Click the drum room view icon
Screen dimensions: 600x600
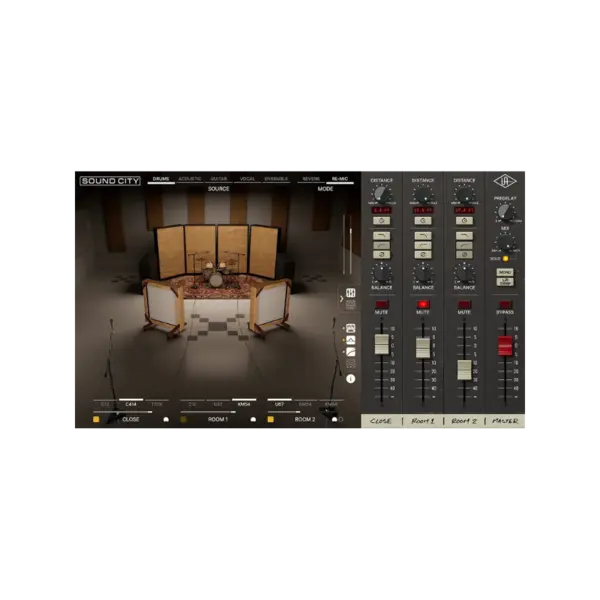coord(351,328)
